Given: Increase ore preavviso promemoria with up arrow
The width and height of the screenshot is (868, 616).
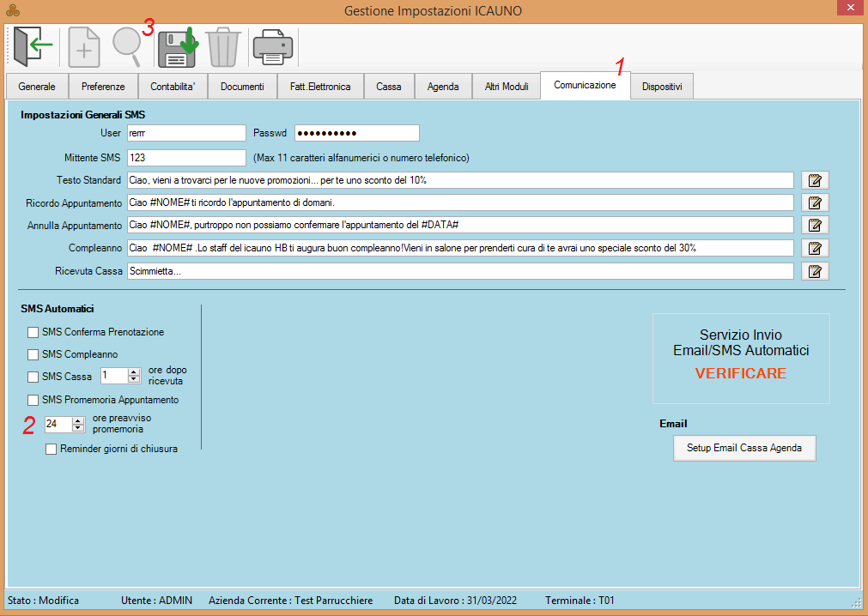Looking at the screenshot, I should click(x=78, y=420).
